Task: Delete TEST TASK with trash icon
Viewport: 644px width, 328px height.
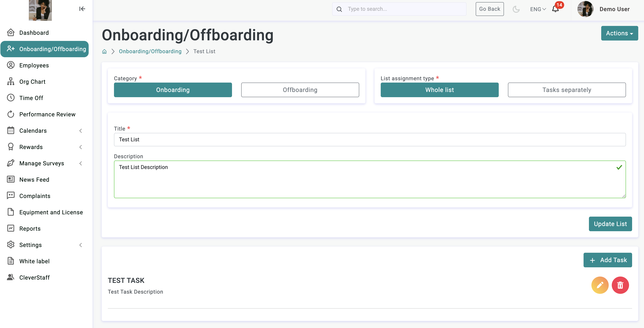Action: (620, 285)
